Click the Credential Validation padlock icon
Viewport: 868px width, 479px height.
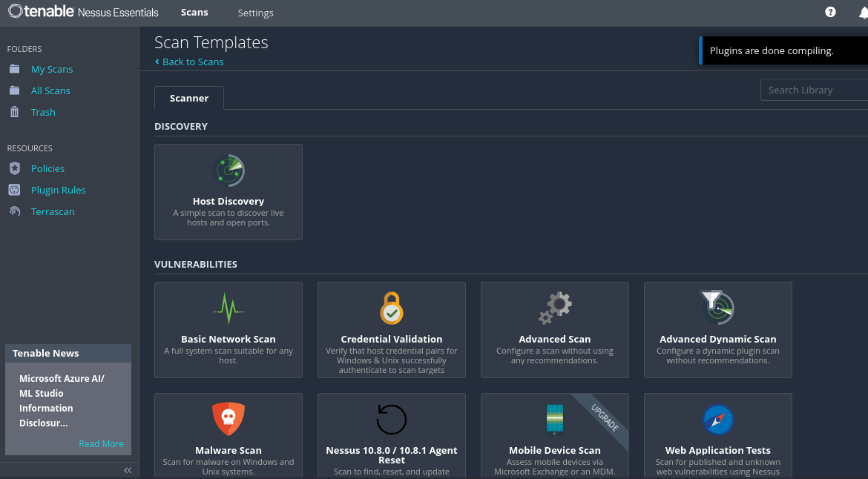[392, 308]
